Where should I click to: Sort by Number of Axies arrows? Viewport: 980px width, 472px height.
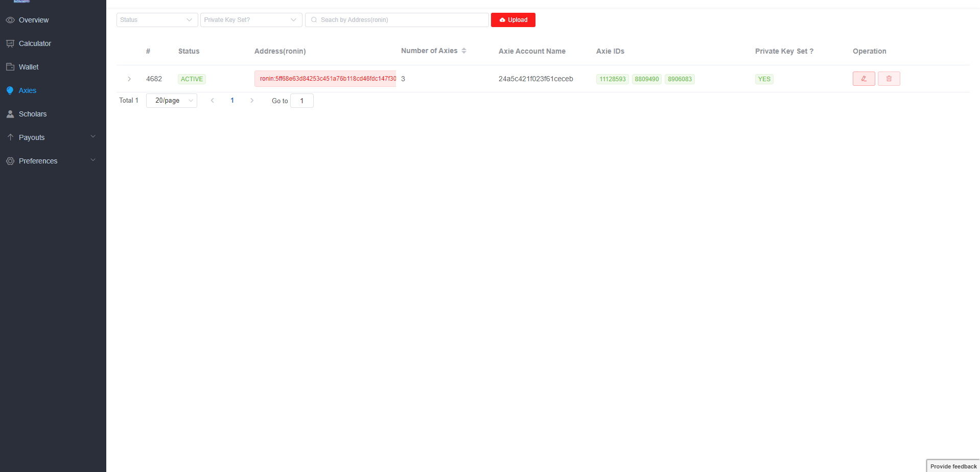pyautogui.click(x=464, y=51)
